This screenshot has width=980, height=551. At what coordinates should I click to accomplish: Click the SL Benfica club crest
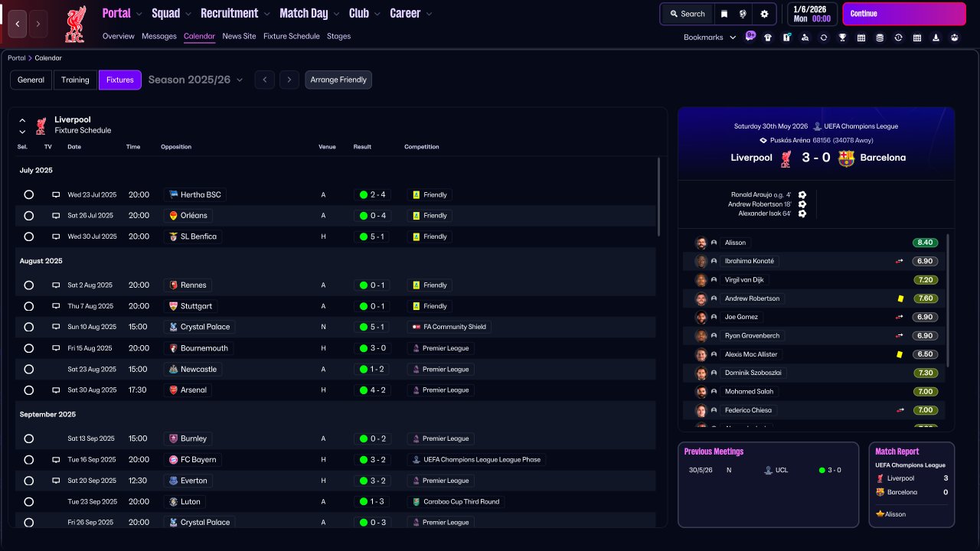174,236
